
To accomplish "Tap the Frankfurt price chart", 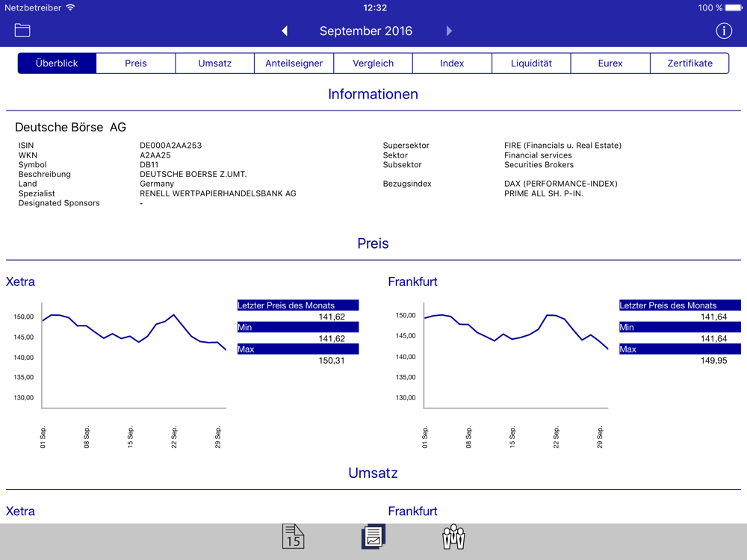I will pyautogui.click(x=516, y=355).
